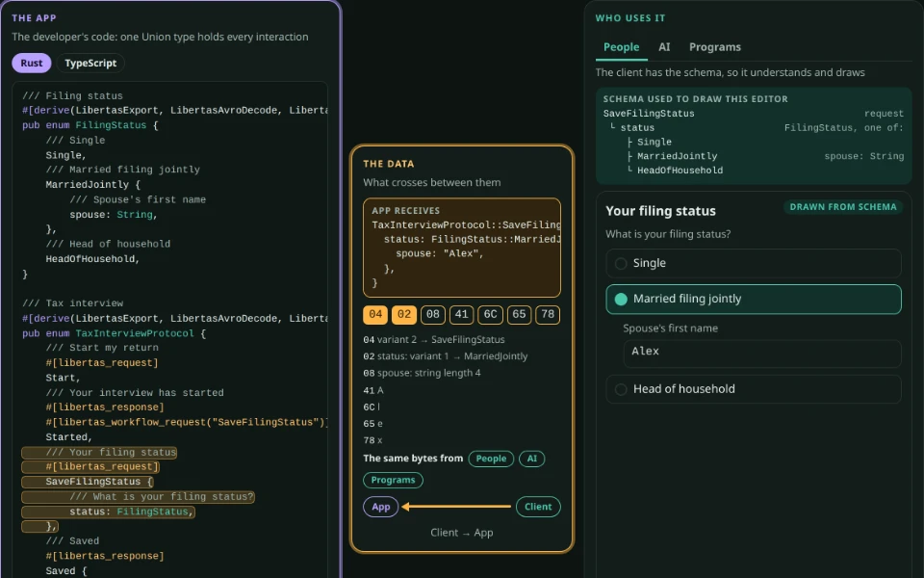Screen dimensions: 924x578
Task: Click the App node pill
Action: coord(381,507)
